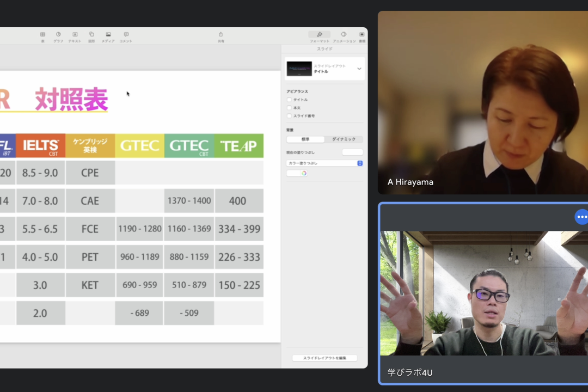Viewport: 588px width, 392px height.
Task: Select the '1190 - 1280' cell
Action: pyautogui.click(x=139, y=229)
